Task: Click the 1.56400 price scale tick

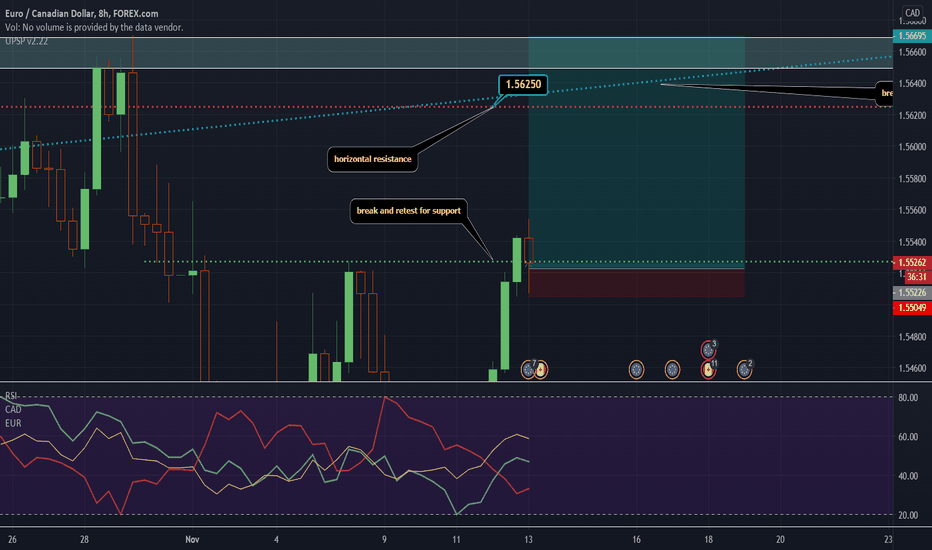Action: [x=912, y=83]
